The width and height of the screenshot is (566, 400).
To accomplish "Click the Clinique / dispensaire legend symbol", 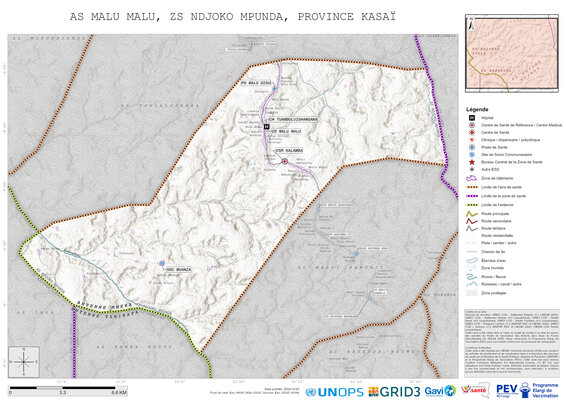I will (x=471, y=140).
